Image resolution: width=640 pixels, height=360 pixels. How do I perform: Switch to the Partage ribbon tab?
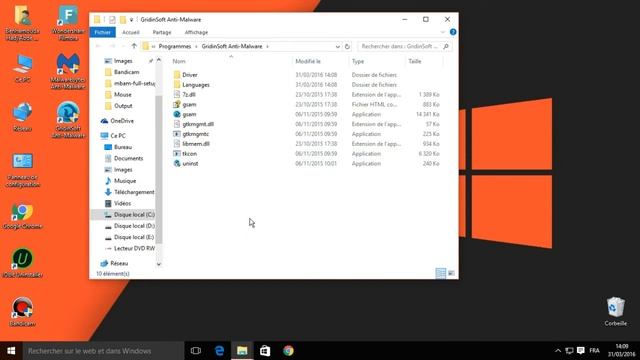point(162,32)
